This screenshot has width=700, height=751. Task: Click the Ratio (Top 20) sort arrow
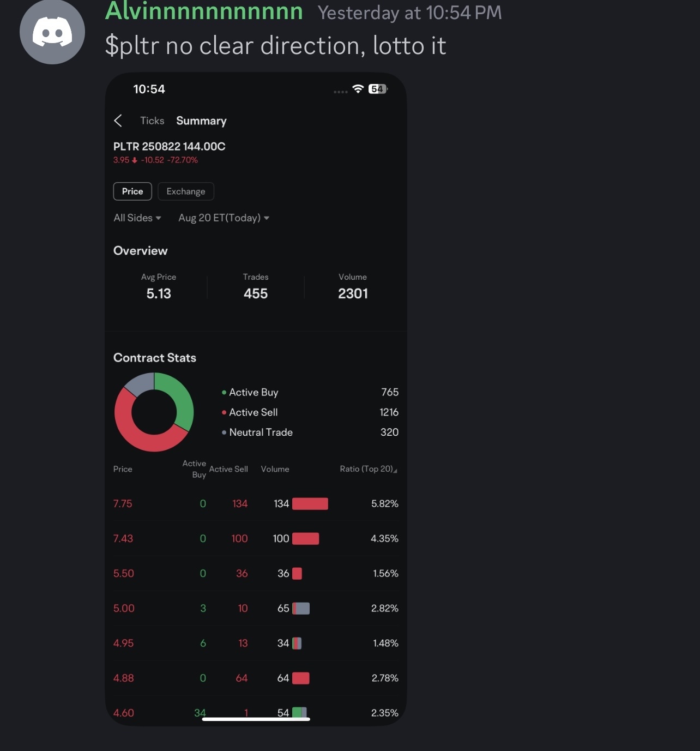point(395,471)
